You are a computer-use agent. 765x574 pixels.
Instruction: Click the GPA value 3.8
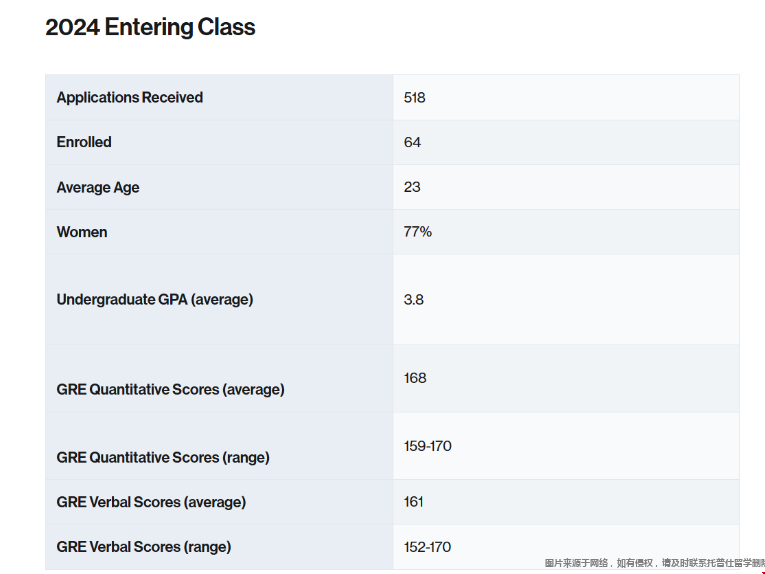tap(413, 299)
